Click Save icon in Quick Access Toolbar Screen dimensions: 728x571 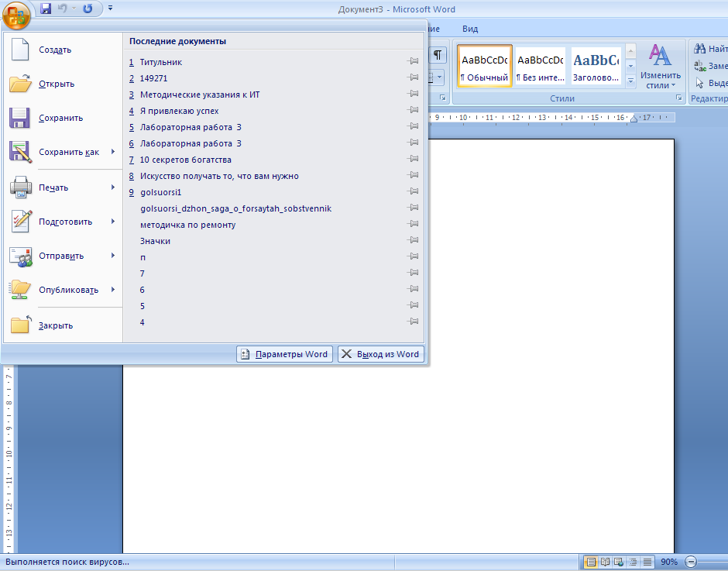[46, 9]
